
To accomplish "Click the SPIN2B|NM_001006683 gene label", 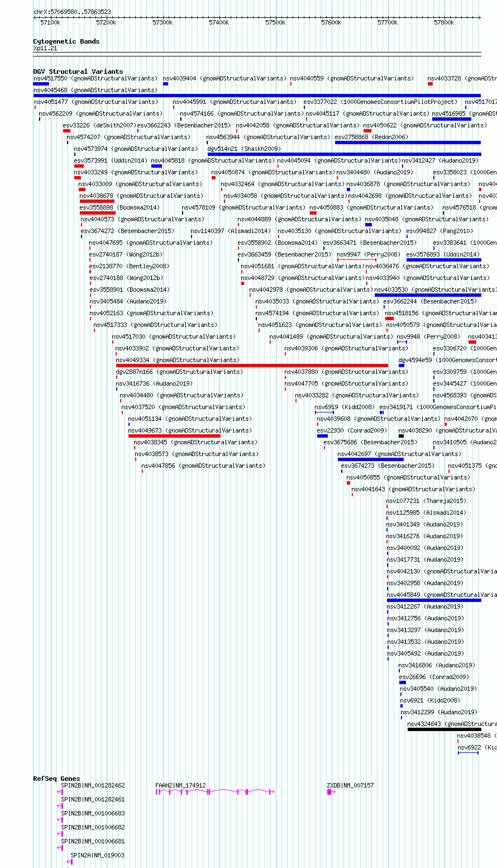I will 93,813.
